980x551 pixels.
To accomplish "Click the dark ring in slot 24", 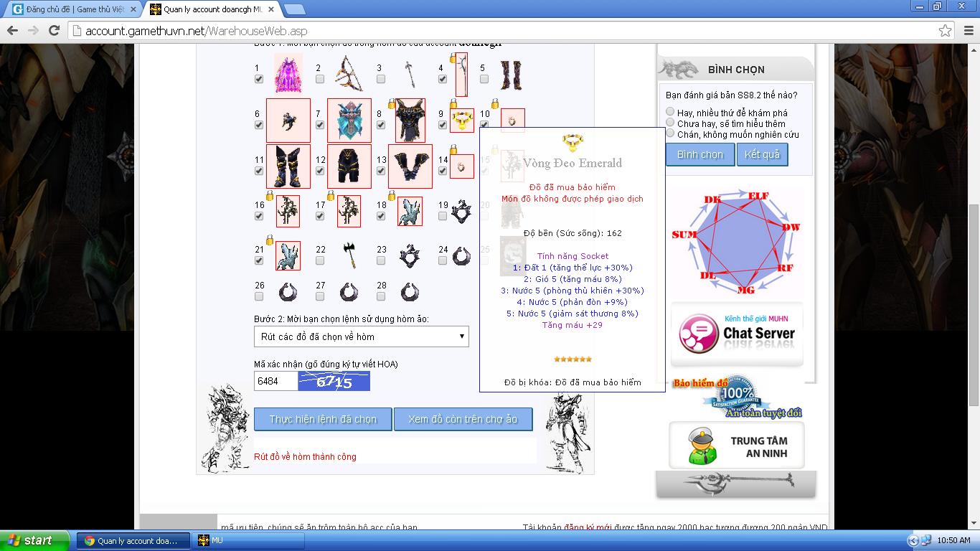I will (x=461, y=255).
